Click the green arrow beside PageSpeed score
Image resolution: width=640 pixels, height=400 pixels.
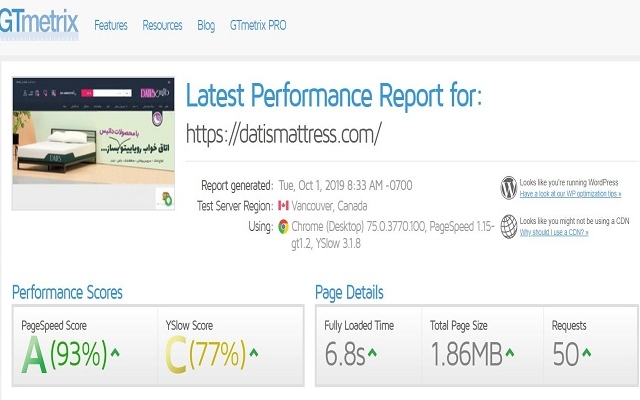click(x=115, y=353)
